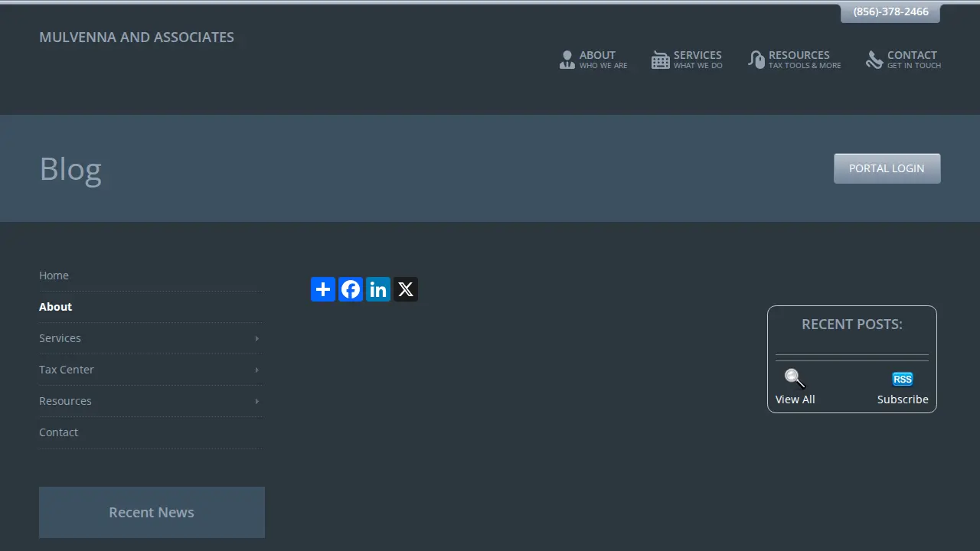Image resolution: width=980 pixels, height=551 pixels.
Task: Click the View All magnifier icon
Action: coord(795,379)
